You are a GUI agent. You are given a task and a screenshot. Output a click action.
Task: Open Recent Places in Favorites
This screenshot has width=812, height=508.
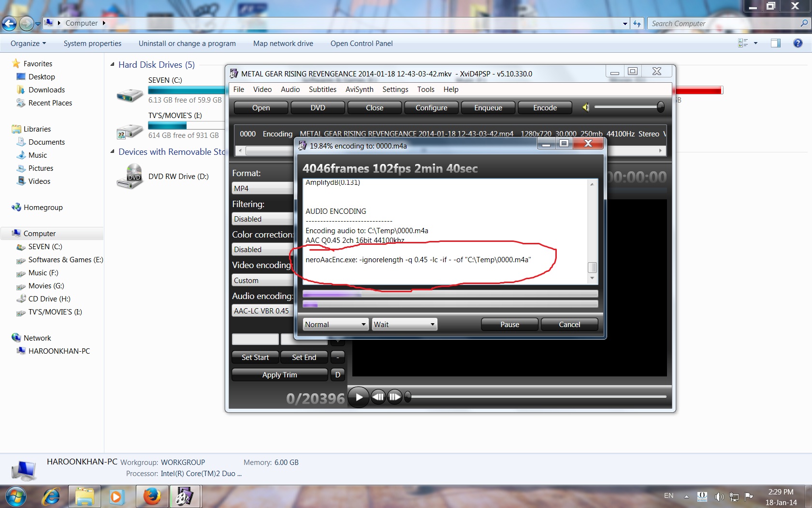pyautogui.click(x=50, y=103)
